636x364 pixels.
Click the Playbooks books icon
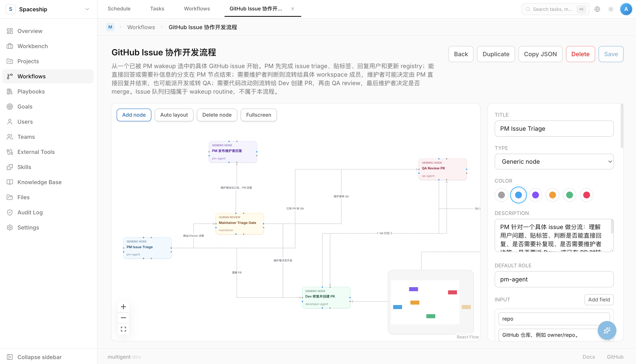pos(10,92)
